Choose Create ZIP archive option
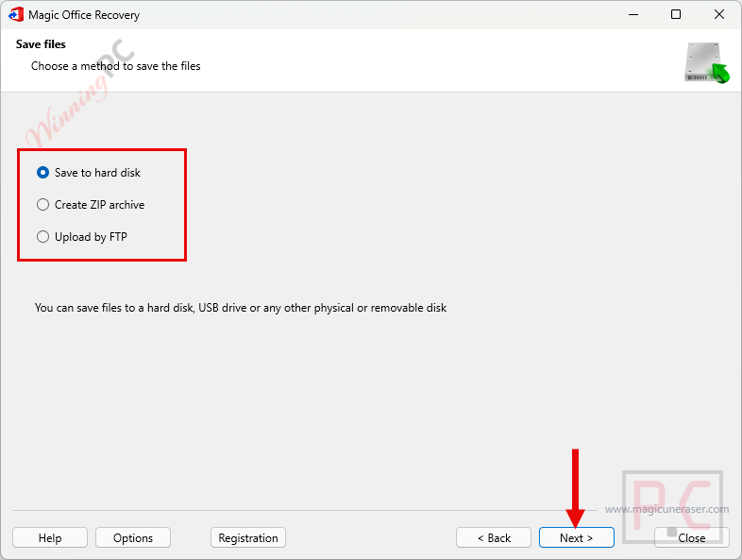This screenshot has height=560, width=742. point(91,205)
